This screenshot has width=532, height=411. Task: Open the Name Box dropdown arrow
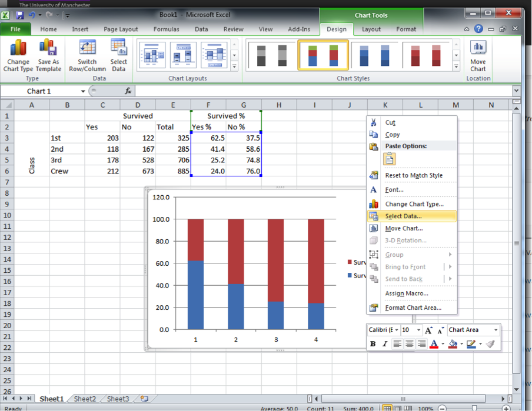[83, 91]
